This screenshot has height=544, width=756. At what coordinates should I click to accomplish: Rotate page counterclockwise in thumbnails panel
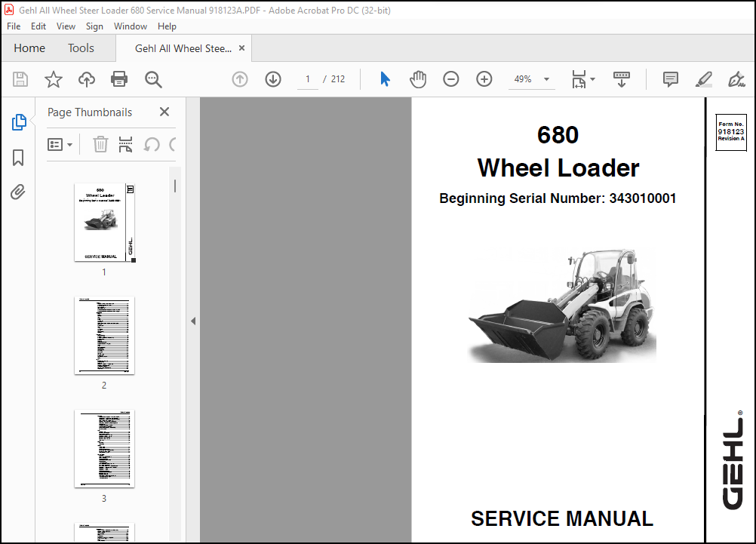tap(152, 144)
